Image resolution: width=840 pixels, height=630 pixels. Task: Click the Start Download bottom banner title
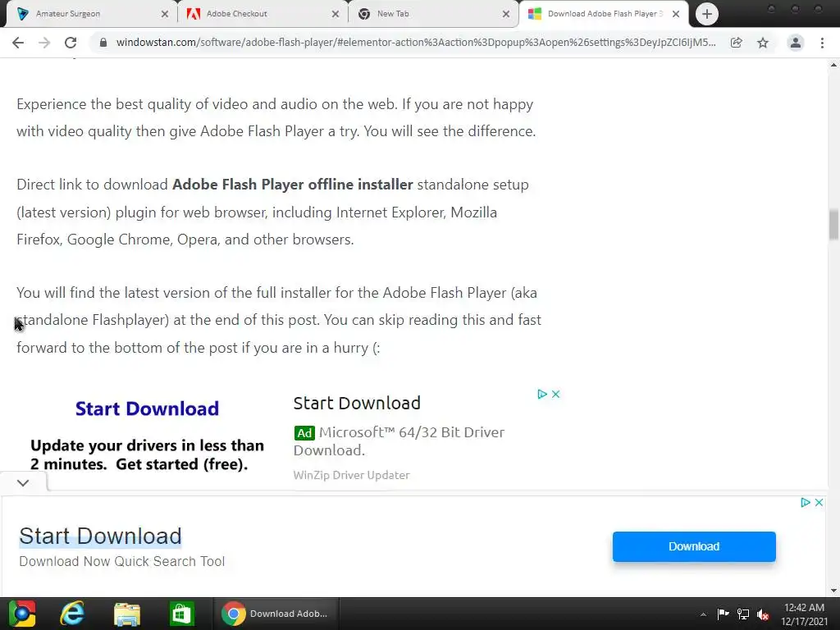click(x=100, y=536)
